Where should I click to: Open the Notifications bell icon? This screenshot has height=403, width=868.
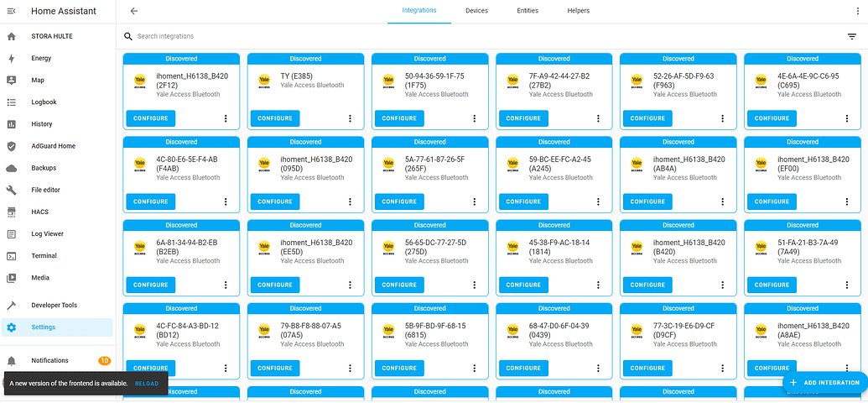(11, 361)
